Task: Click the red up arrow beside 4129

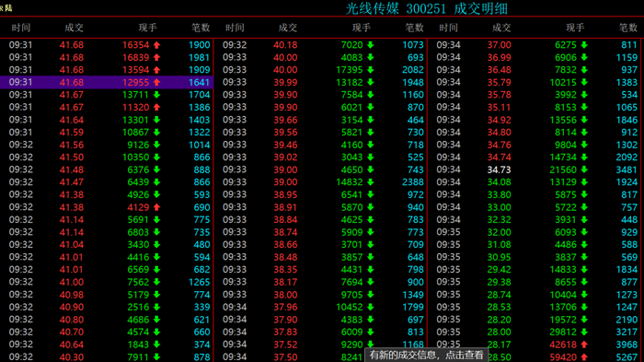Action: pyautogui.click(x=157, y=207)
